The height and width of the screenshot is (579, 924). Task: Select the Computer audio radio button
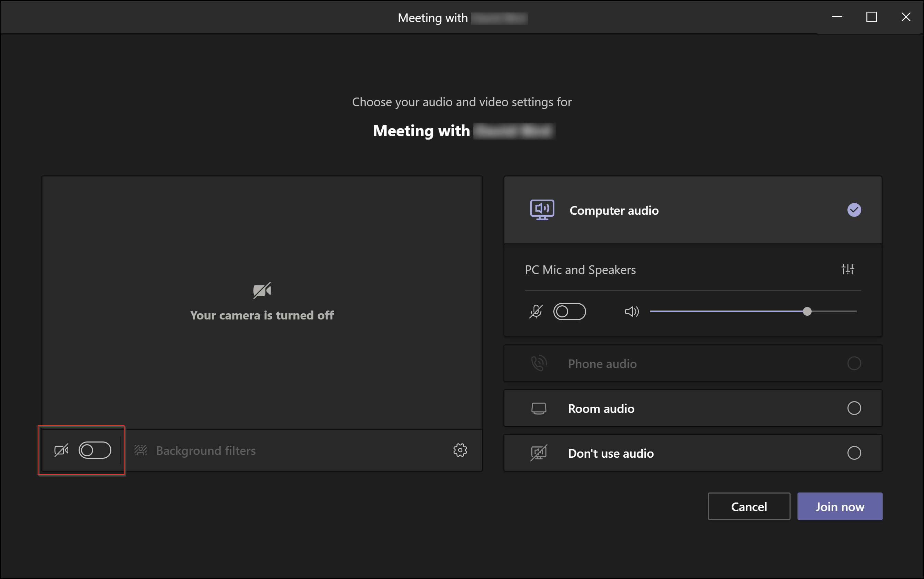click(x=855, y=210)
